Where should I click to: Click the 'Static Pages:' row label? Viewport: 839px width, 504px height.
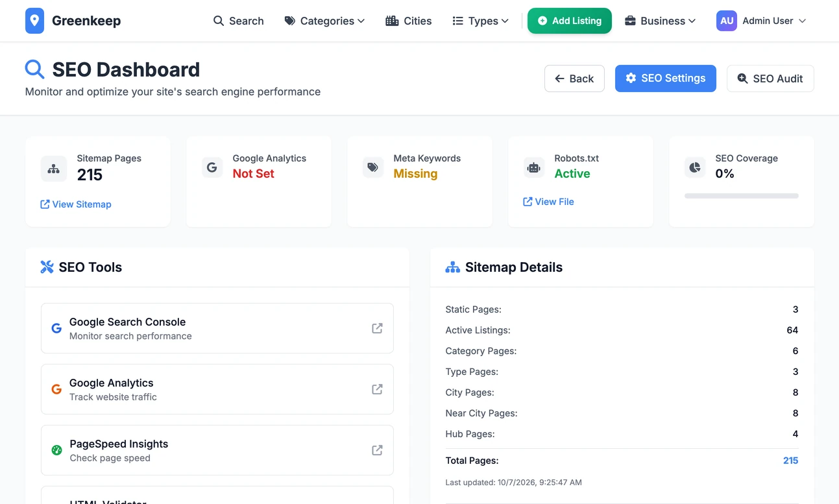coord(473,309)
